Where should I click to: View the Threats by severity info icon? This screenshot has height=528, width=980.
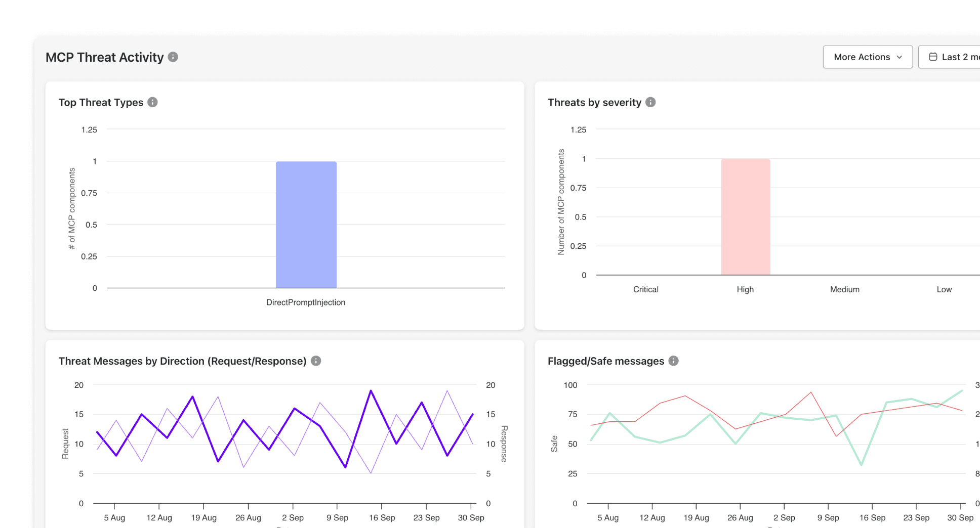[650, 102]
